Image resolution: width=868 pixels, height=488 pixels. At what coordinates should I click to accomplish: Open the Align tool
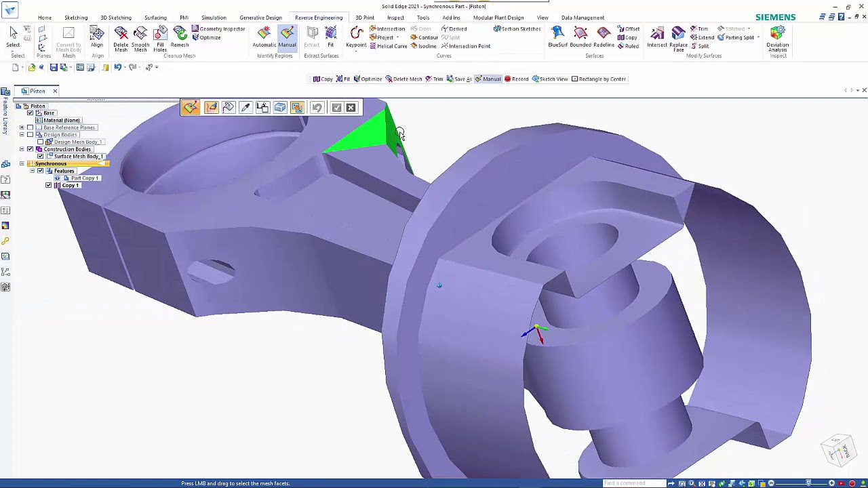97,38
